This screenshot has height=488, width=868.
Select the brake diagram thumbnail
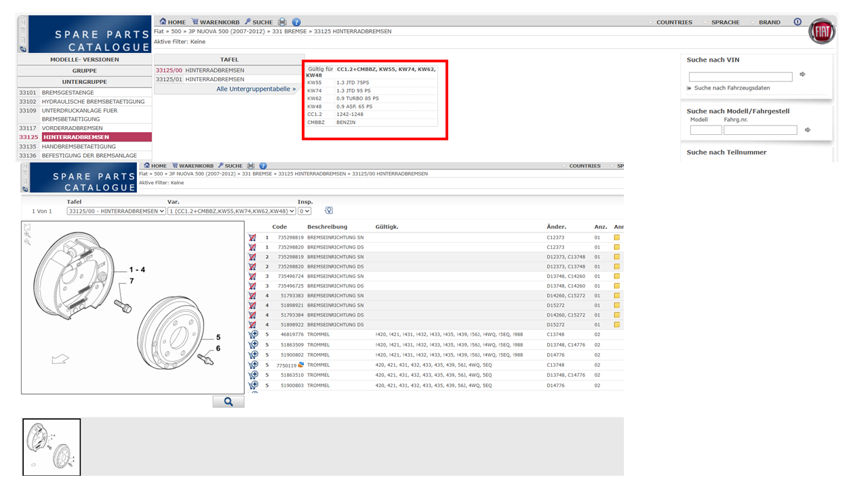click(x=52, y=447)
